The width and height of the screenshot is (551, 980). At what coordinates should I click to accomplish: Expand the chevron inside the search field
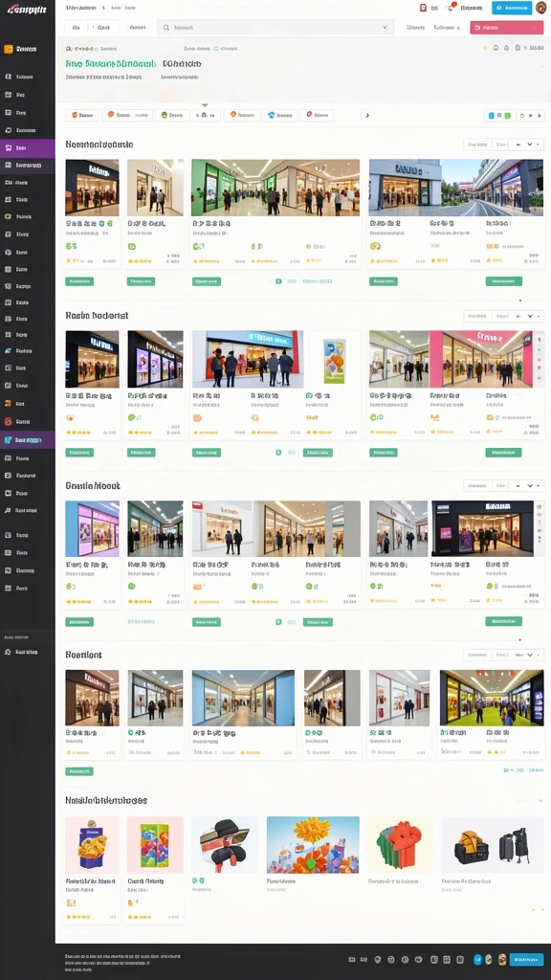(x=385, y=28)
